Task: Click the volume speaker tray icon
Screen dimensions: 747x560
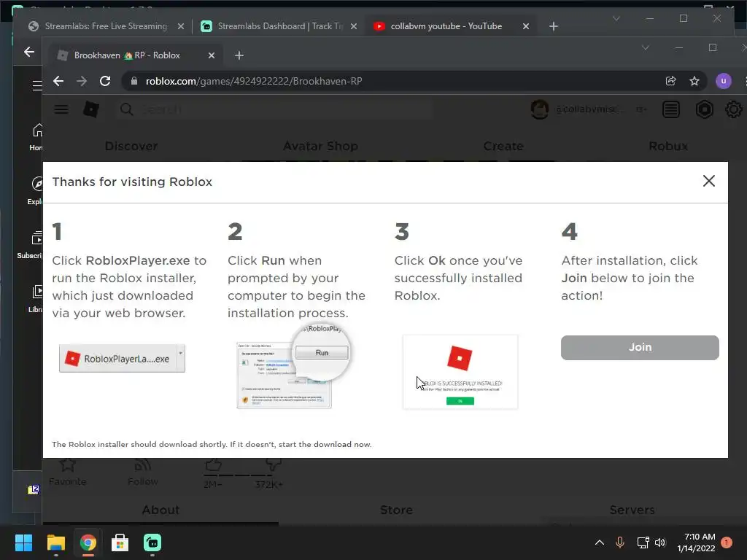Action: coord(660,542)
